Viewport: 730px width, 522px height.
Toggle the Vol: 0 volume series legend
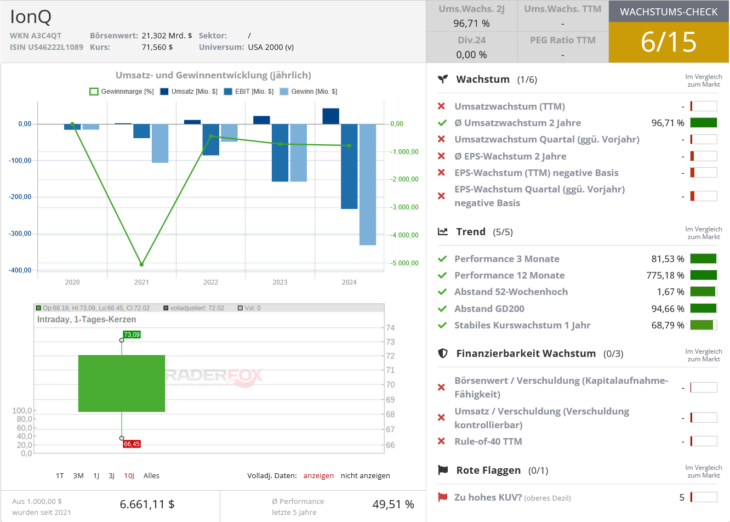pos(249,308)
